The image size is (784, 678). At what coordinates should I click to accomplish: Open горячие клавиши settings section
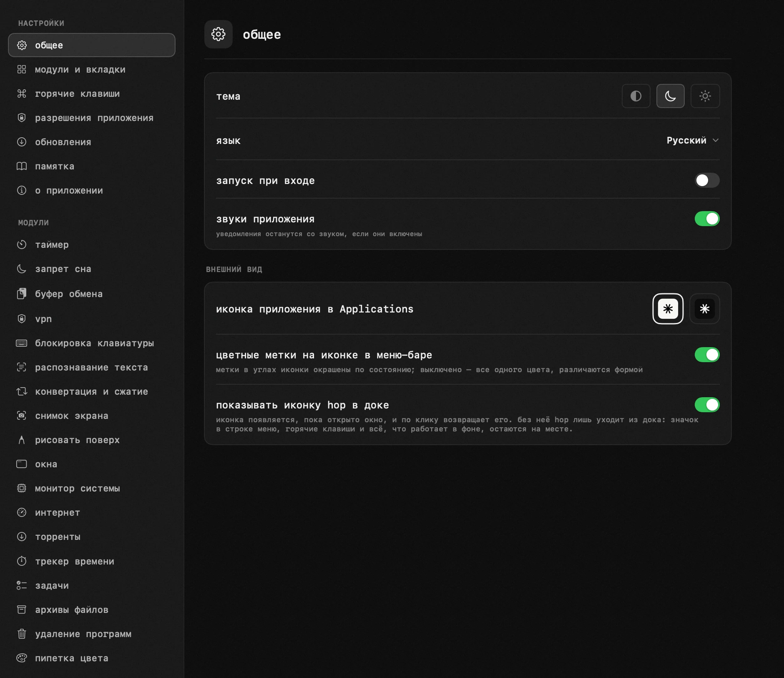[x=92, y=93]
